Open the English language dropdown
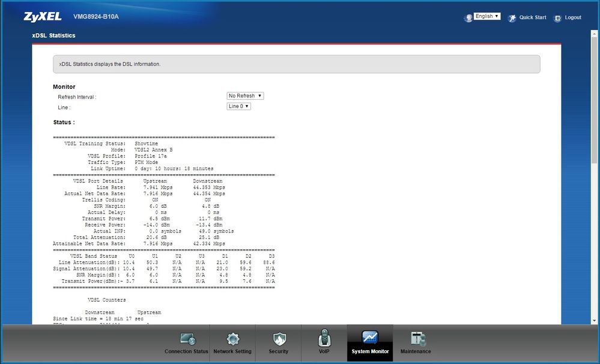 (486, 16)
